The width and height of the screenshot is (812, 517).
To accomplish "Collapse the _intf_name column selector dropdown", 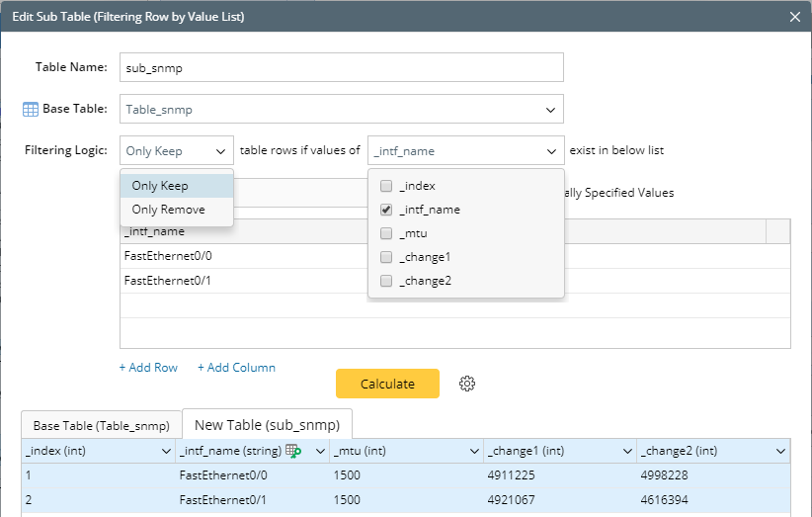I will pos(550,151).
